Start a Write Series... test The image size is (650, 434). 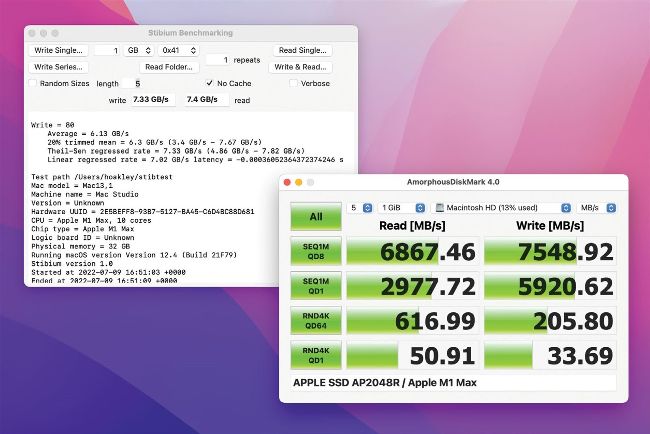coord(60,67)
